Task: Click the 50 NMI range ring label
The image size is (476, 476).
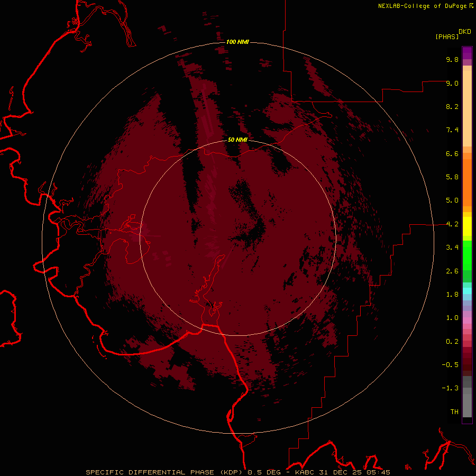Action: click(x=237, y=140)
